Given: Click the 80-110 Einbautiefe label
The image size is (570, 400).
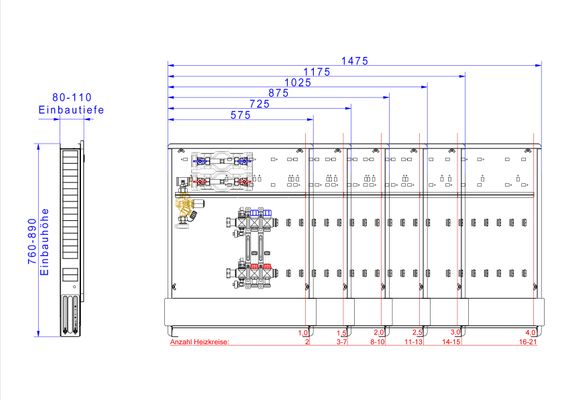Looking at the screenshot, I should pyautogui.click(x=71, y=103).
